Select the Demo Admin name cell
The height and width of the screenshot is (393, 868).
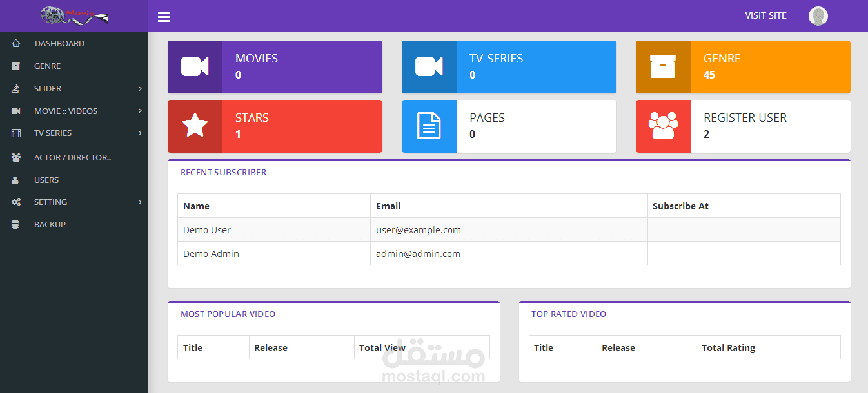[x=274, y=254]
